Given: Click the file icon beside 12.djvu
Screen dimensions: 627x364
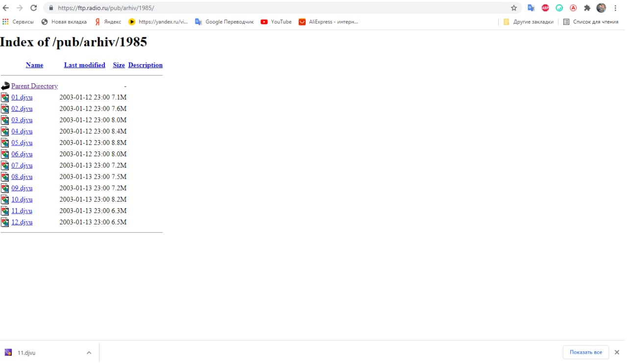Looking at the screenshot, I should point(5,222).
